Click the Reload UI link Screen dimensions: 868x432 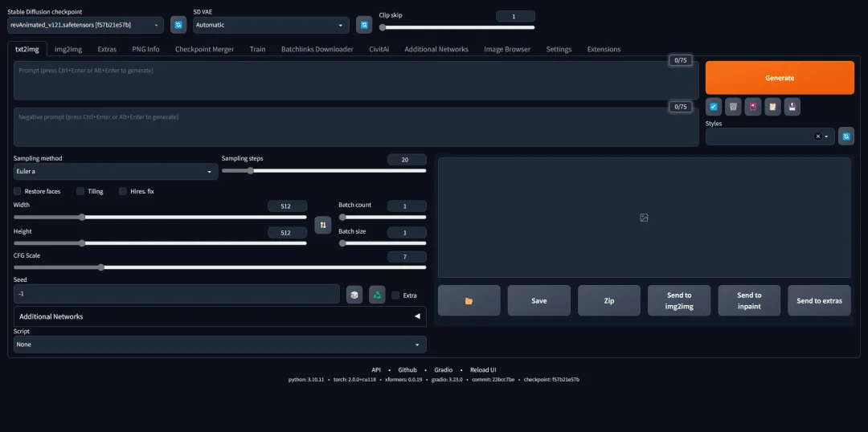483,369
